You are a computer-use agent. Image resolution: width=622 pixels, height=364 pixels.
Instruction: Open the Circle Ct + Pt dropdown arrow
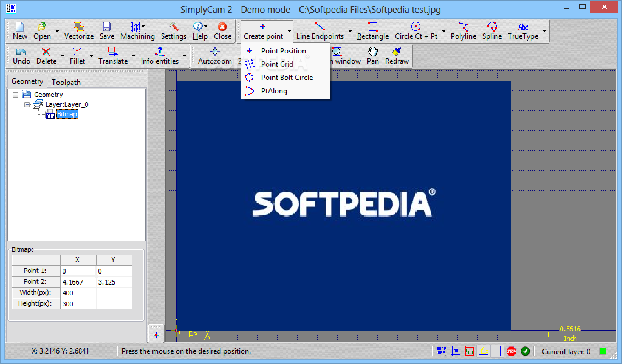pos(443,32)
